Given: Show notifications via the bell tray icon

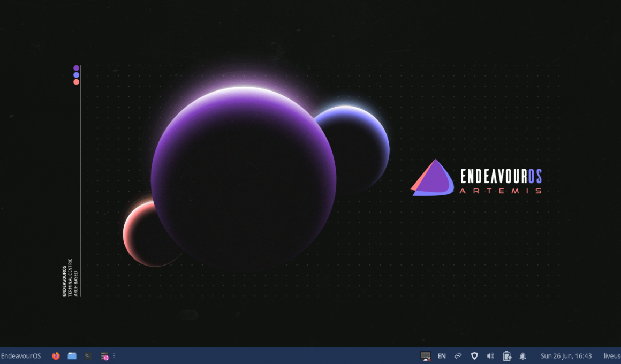Looking at the screenshot, I should click(x=522, y=355).
